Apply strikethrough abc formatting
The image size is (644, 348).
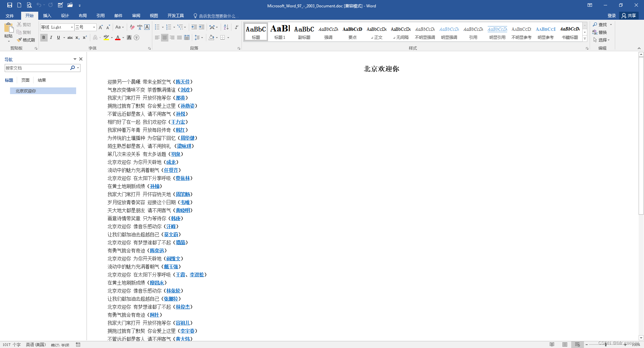tap(70, 38)
